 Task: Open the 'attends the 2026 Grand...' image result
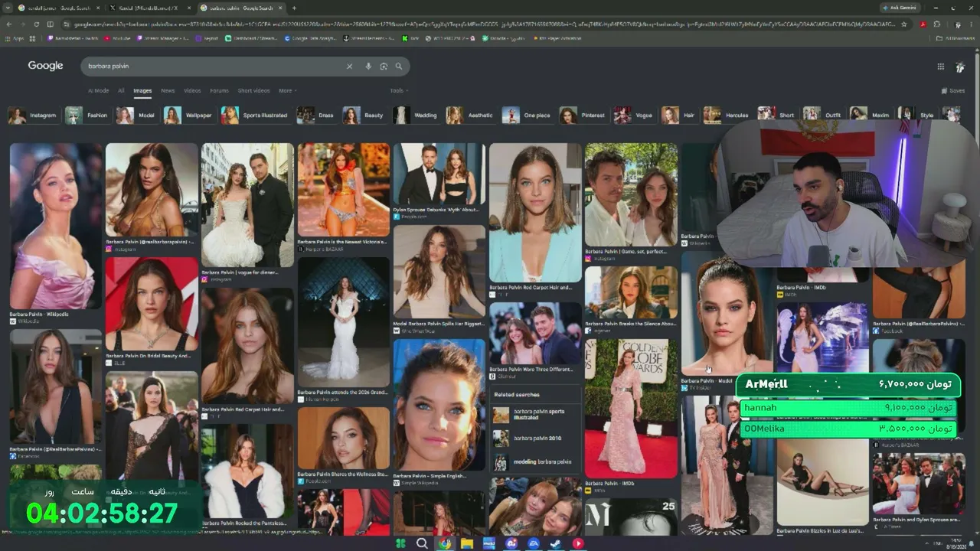(x=343, y=322)
